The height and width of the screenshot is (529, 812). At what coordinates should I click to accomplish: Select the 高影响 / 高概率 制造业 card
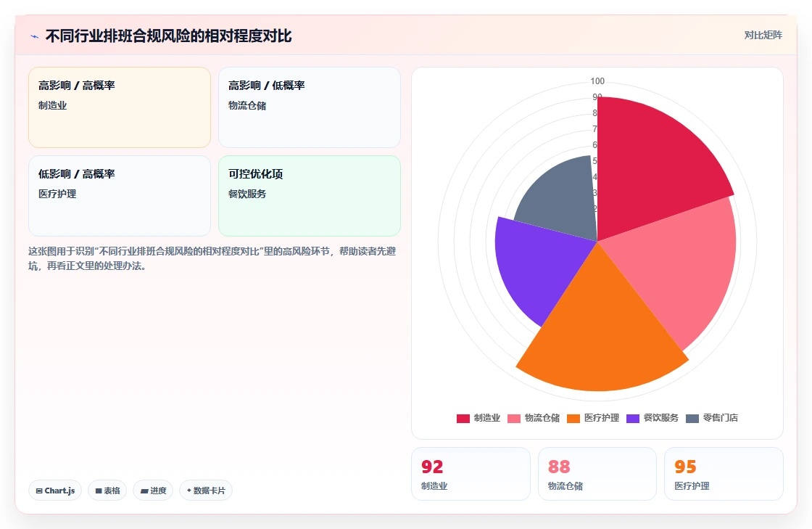(x=120, y=107)
